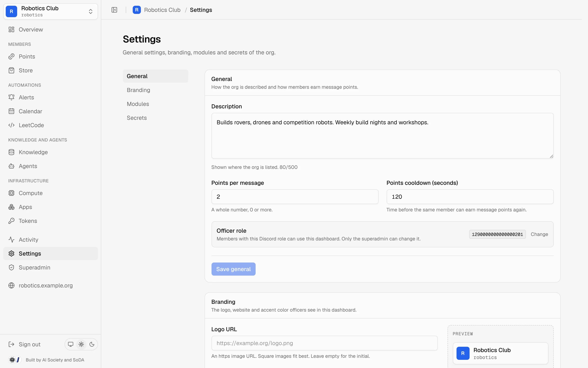Switch to system theme monitor toggle

click(x=70, y=344)
